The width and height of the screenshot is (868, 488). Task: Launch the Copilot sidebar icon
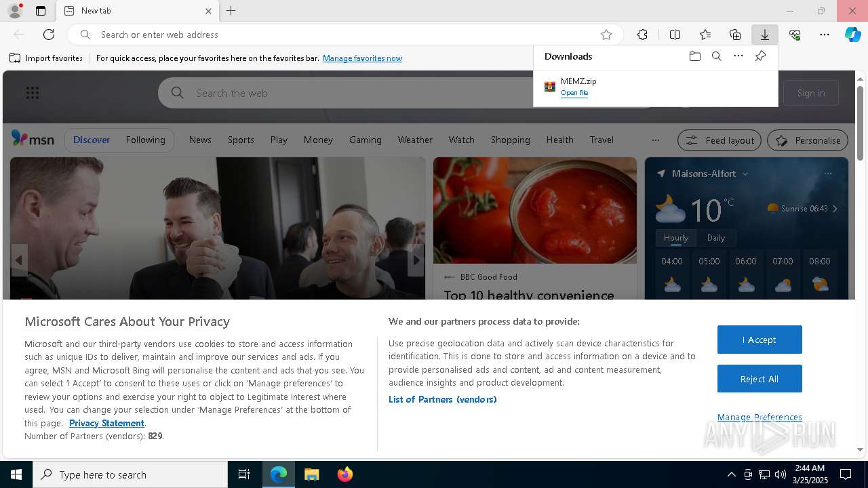pyautogui.click(x=853, y=35)
